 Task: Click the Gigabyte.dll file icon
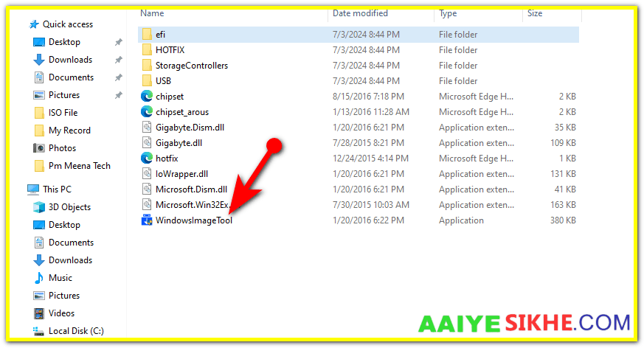147,143
